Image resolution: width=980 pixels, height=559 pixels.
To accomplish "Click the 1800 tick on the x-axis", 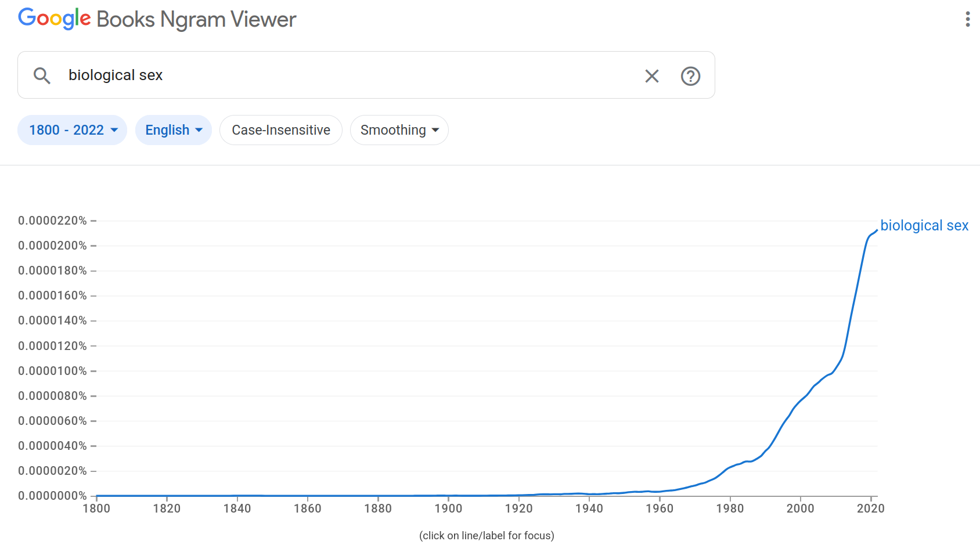I will 96,508.
